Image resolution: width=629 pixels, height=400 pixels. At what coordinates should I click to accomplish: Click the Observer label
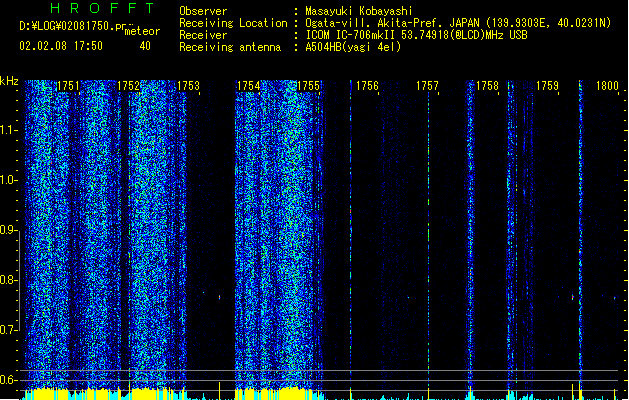pos(203,11)
